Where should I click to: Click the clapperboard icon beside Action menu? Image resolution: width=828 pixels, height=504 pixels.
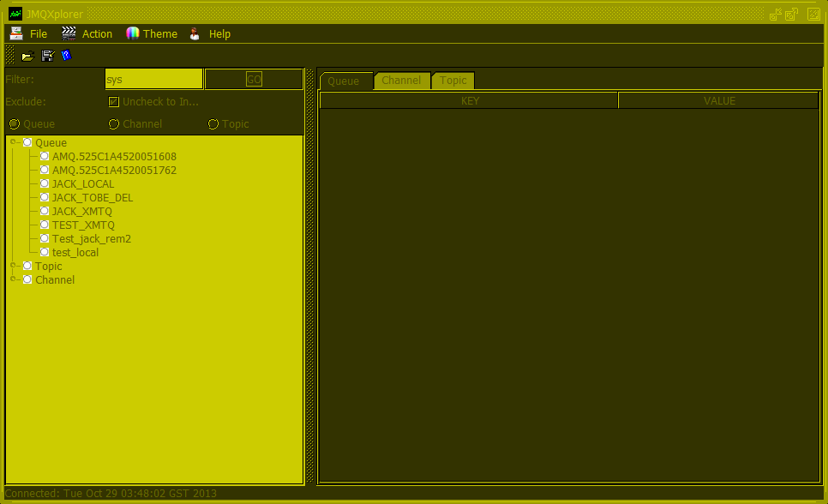[x=67, y=33]
